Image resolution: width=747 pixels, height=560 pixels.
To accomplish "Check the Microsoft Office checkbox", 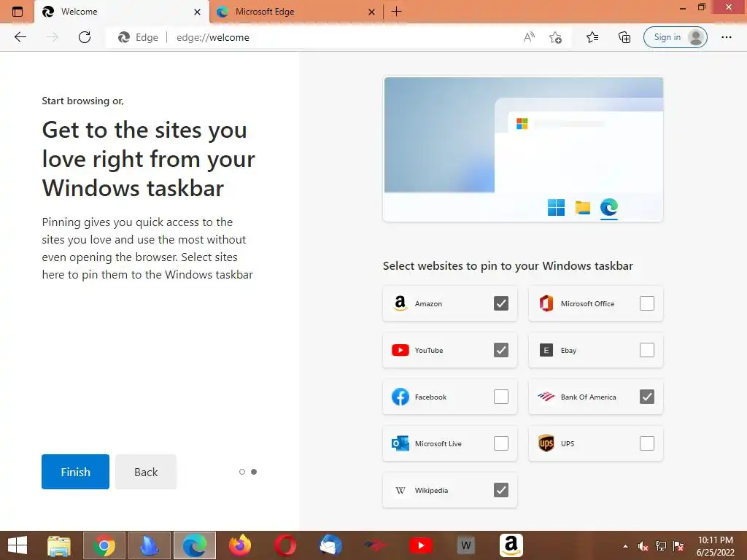I will 647,303.
